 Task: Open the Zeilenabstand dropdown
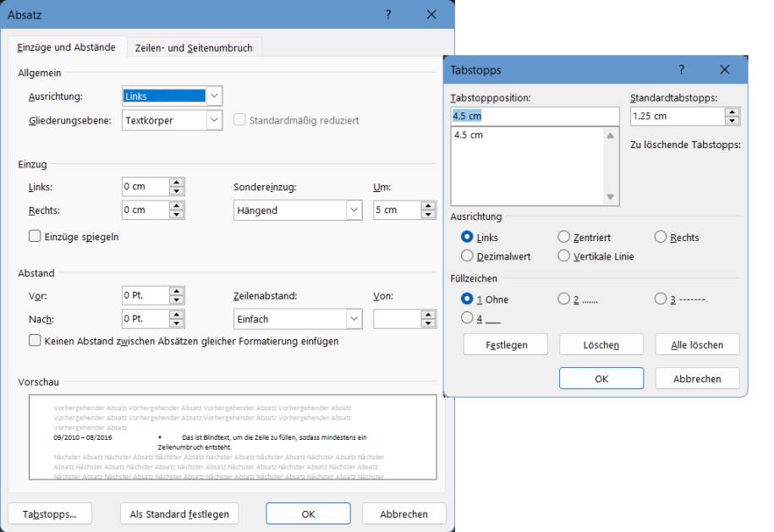[x=354, y=319]
